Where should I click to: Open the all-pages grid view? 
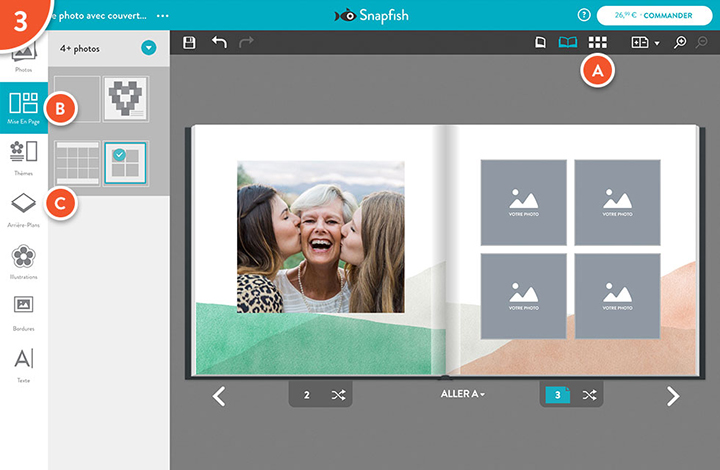click(x=597, y=43)
